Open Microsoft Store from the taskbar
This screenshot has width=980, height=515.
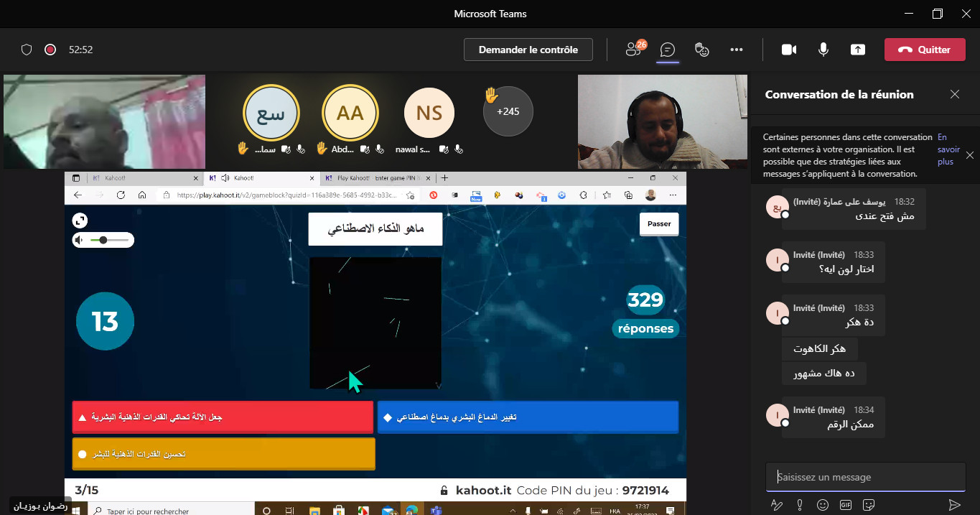[338, 511]
